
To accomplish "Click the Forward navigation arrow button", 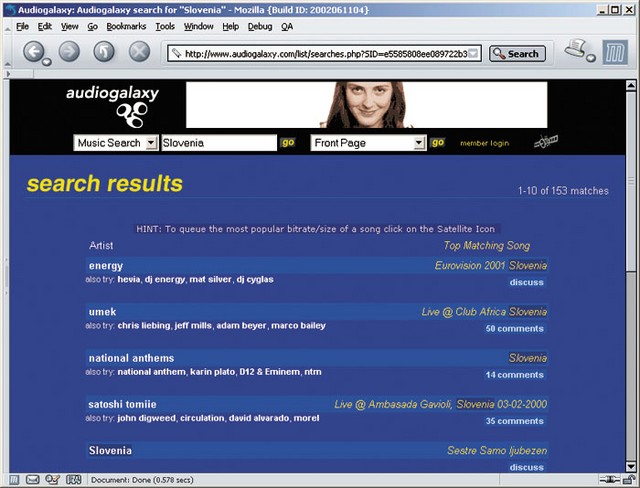I will [x=69, y=52].
